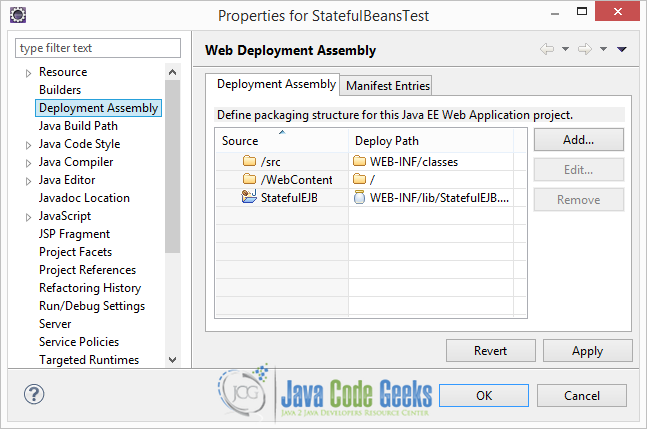Open the forward history dropdown arrow
This screenshot has height=429, width=647.
pyautogui.click(x=603, y=50)
